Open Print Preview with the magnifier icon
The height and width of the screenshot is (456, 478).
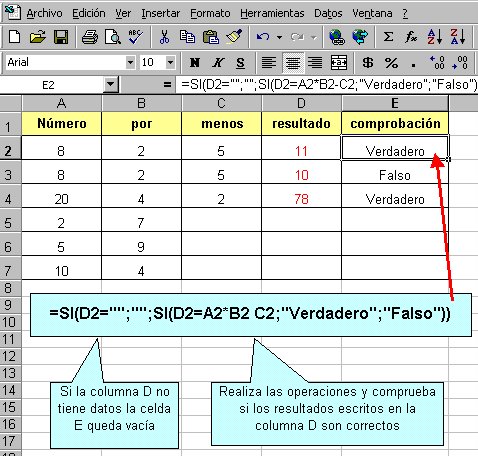click(x=112, y=37)
